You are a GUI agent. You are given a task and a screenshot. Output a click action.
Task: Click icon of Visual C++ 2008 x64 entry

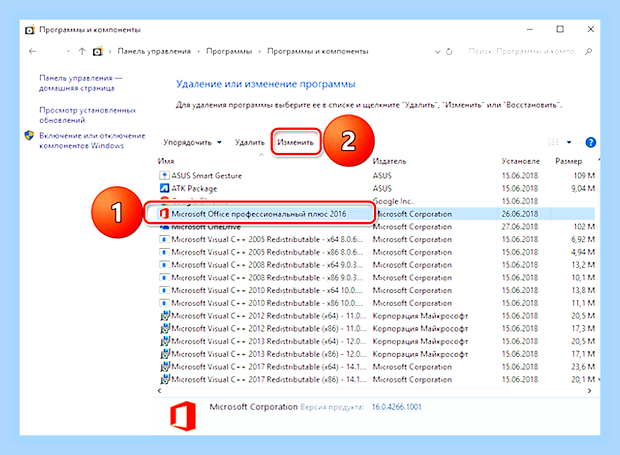point(164,264)
